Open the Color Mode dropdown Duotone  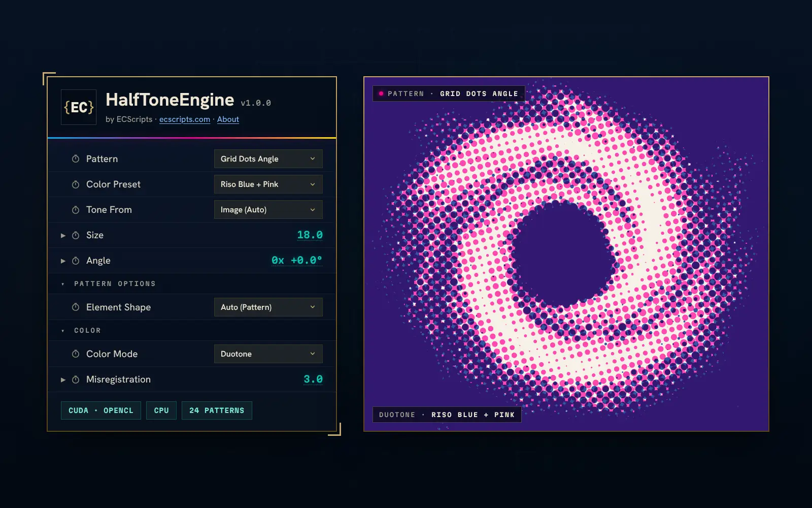tap(268, 354)
